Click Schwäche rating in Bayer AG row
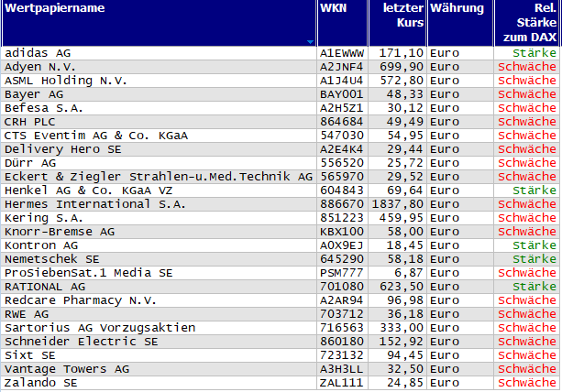 point(527,94)
